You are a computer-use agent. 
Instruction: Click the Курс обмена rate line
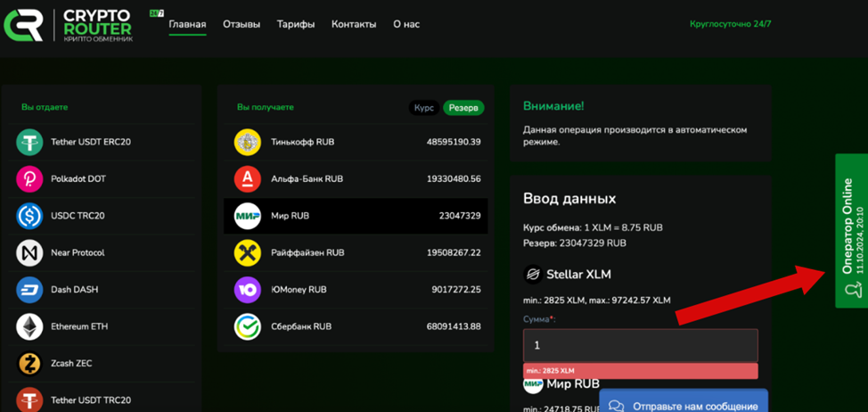pos(593,228)
